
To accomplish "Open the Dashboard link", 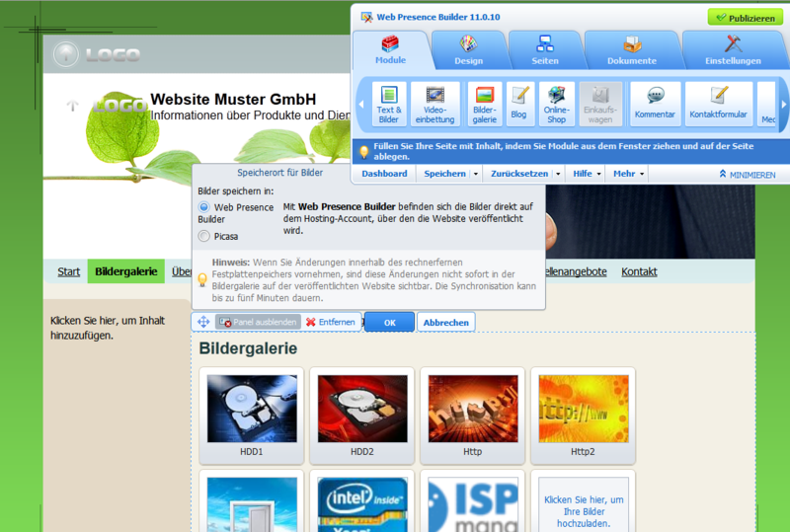I will (x=384, y=174).
